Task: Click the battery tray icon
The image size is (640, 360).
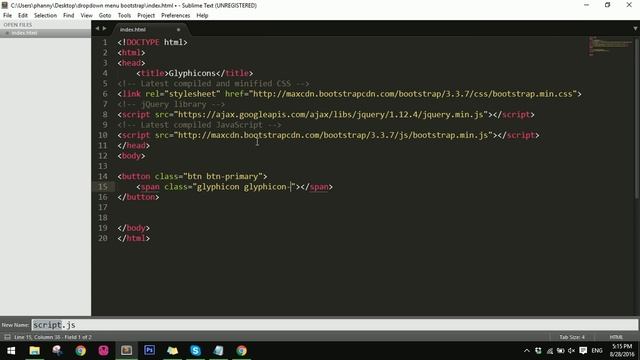Action: point(560,351)
